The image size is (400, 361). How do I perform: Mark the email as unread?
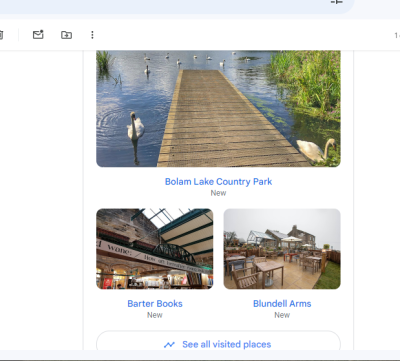(x=38, y=35)
